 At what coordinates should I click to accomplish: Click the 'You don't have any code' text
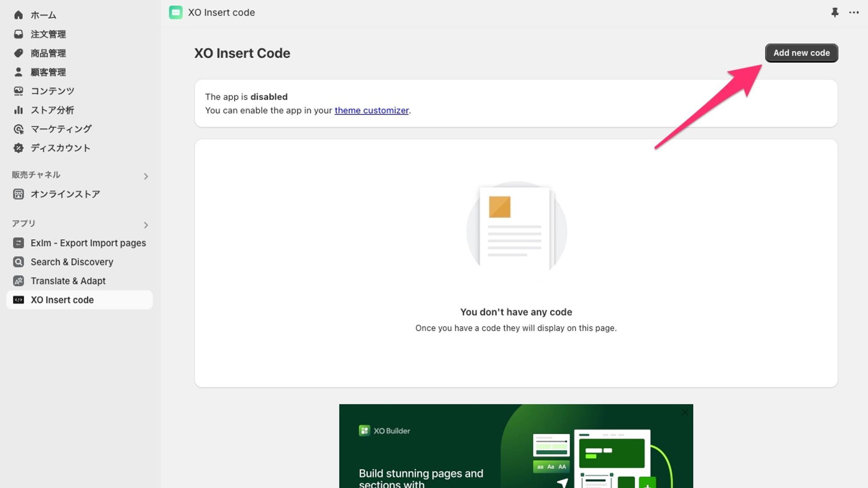click(x=516, y=312)
